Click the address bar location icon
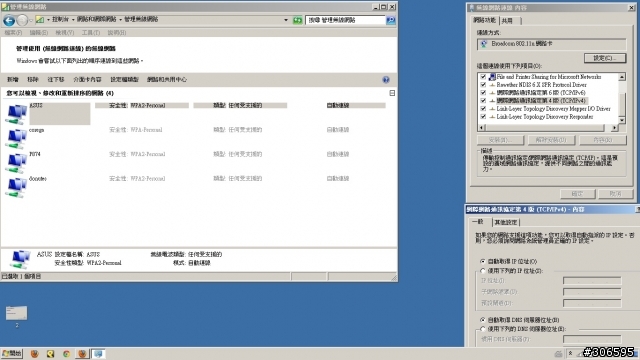 (40, 20)
